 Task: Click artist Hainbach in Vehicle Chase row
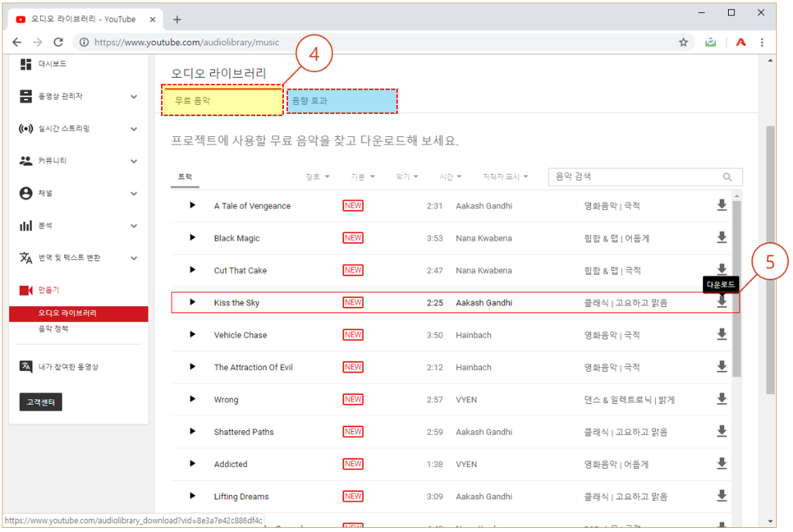(x=474, y=335)
